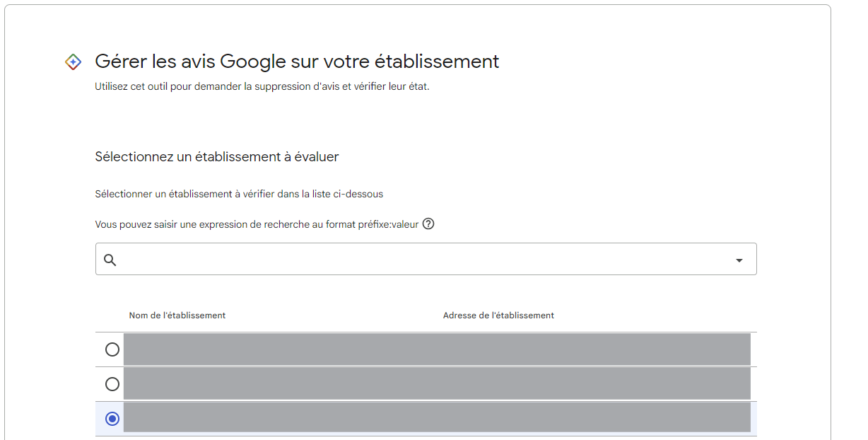Select the second establishment radio button

coord(111,383)
